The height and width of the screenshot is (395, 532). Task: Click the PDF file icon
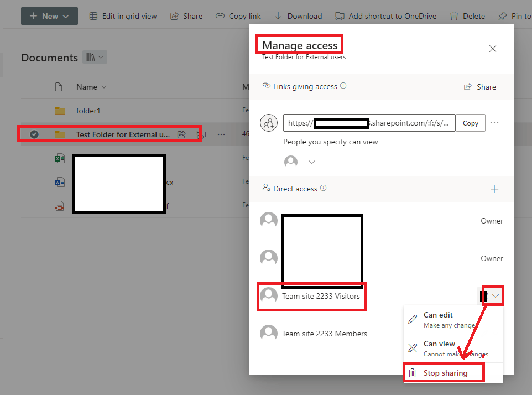[x=60, y=206]
